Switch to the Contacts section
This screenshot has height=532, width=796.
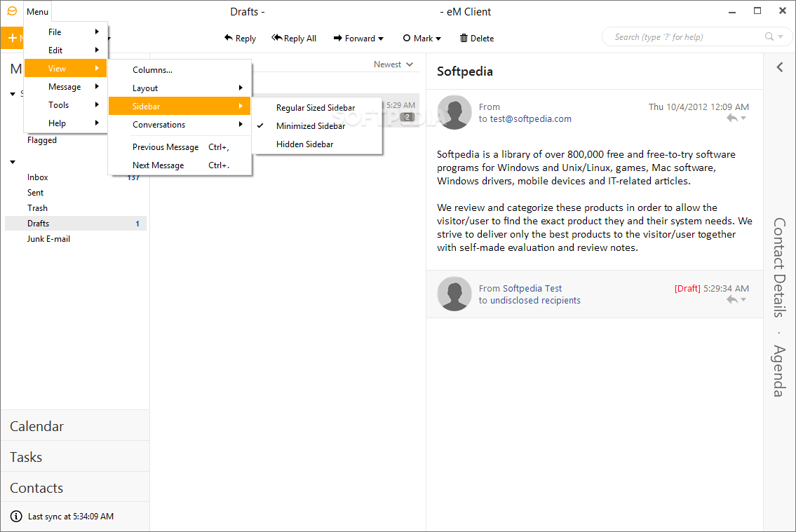point(75,488)
